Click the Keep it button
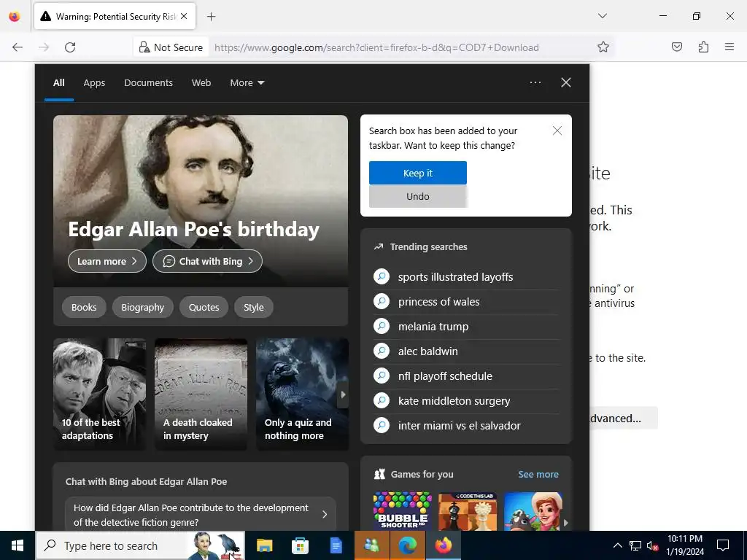The image size is (747, 560). [418, 173]
